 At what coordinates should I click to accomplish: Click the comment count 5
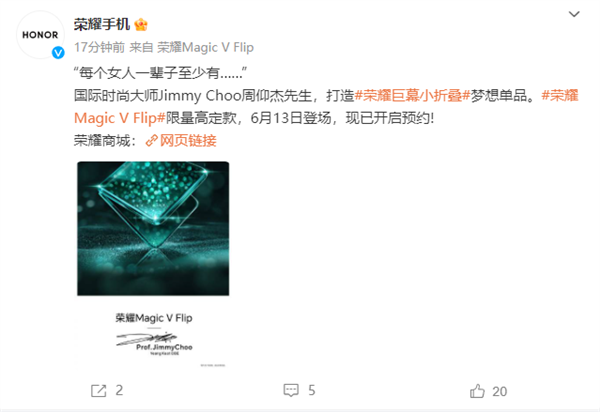click(x=312, y=391)
